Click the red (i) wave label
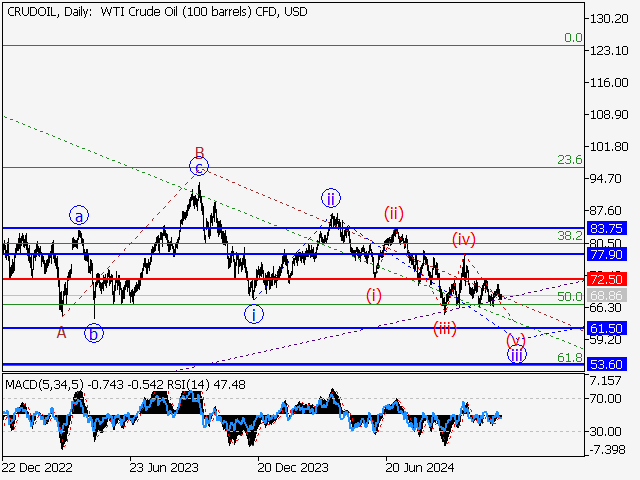 [373, 294]
